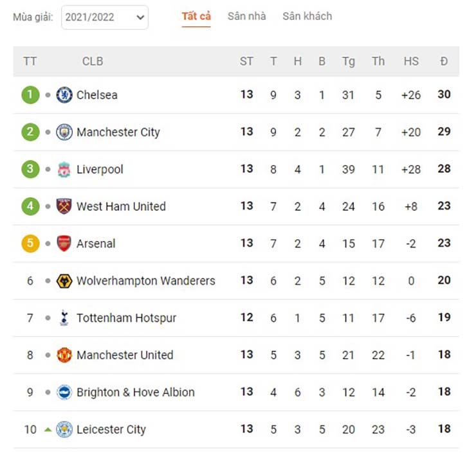
Task: Click the Arsenal club crest icon
Action: coord(64,244)
